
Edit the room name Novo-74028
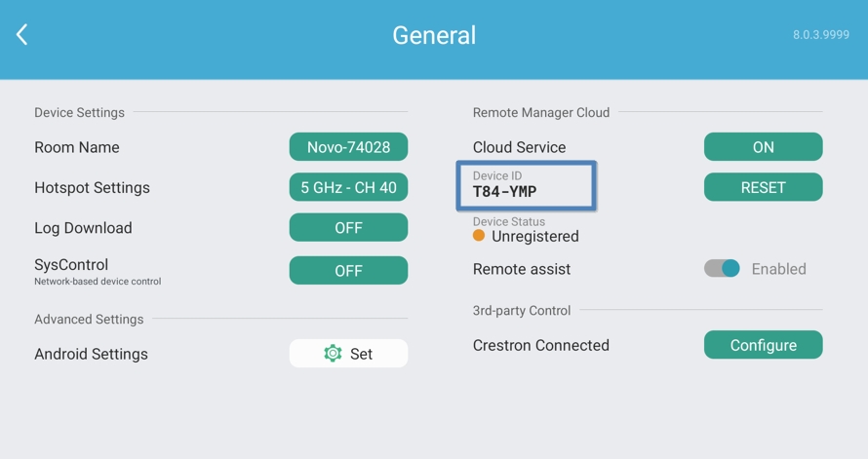coord(348,147)
